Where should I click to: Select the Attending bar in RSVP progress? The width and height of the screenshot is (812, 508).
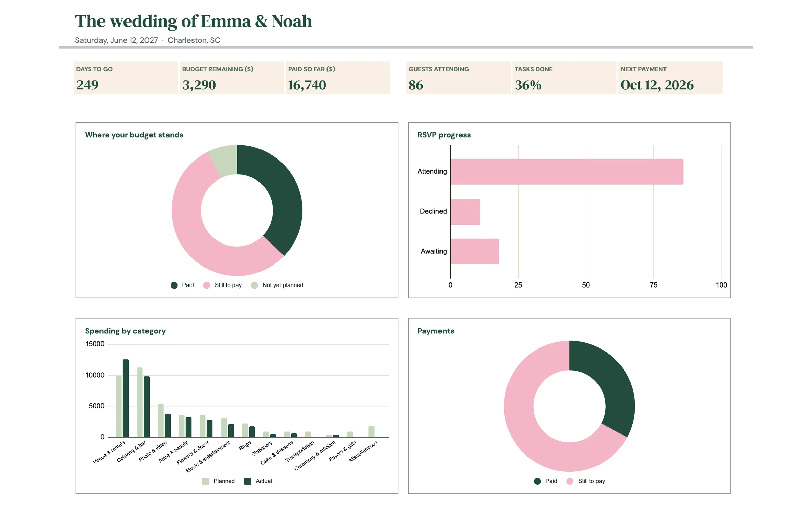point(567,171)
